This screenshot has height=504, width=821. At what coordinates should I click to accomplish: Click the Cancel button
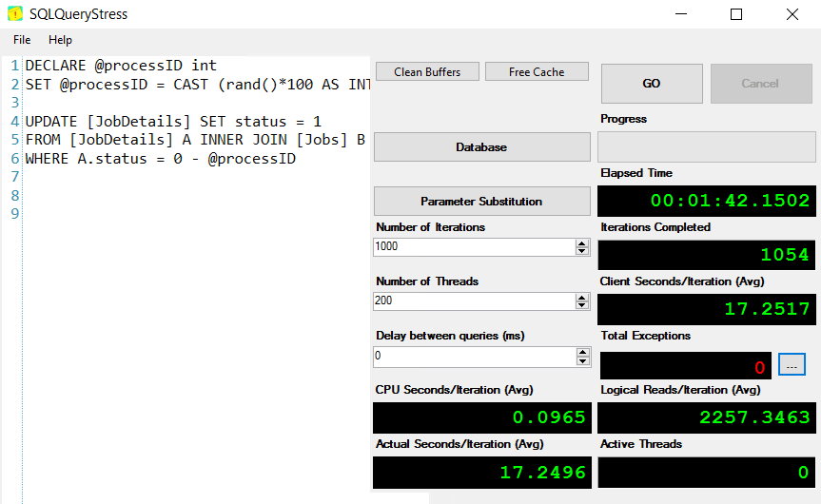coord(759,84)
